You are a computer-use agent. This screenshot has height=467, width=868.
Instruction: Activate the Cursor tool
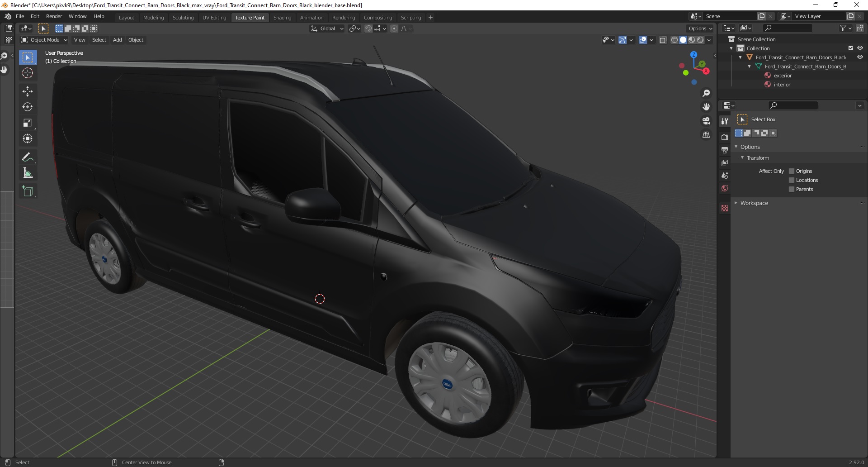coord(28,73)
